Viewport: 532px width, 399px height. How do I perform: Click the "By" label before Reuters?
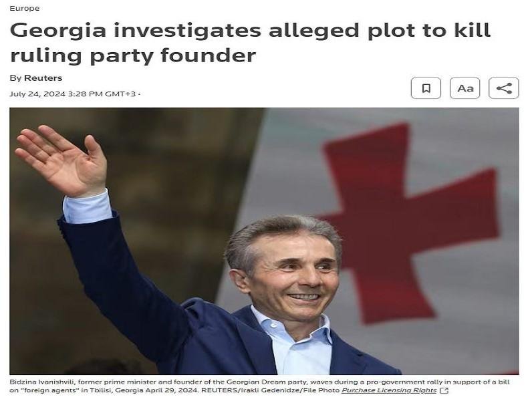15,78
